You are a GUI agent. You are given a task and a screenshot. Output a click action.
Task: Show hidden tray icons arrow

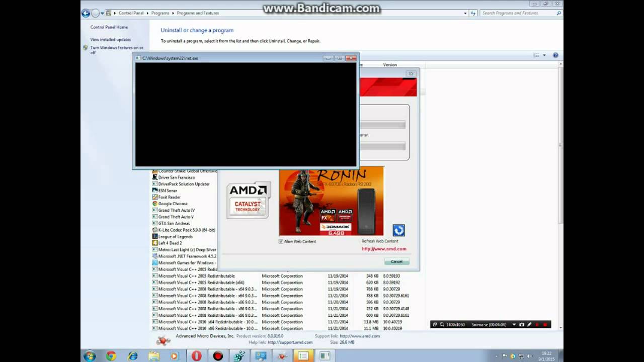496,356
